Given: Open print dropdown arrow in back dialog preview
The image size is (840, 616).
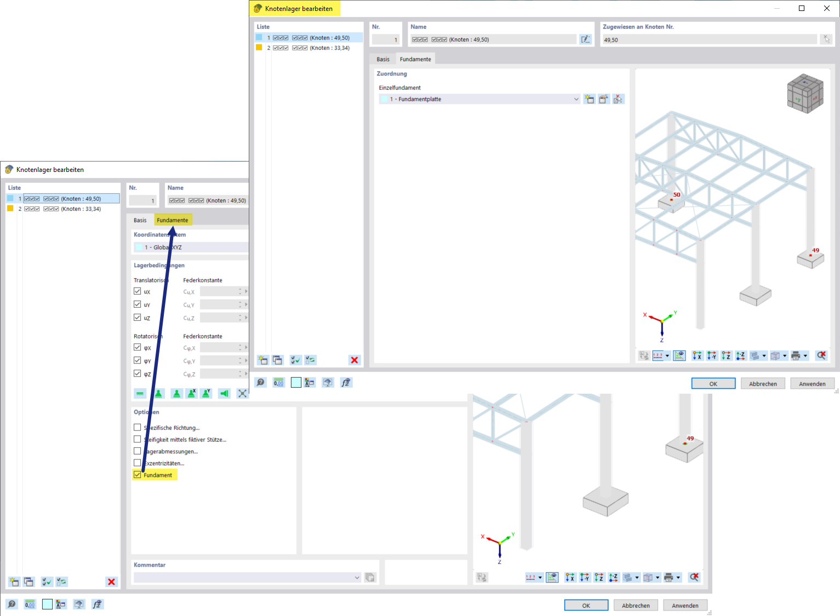Looking at the screenshot, I should coord(678,578).
